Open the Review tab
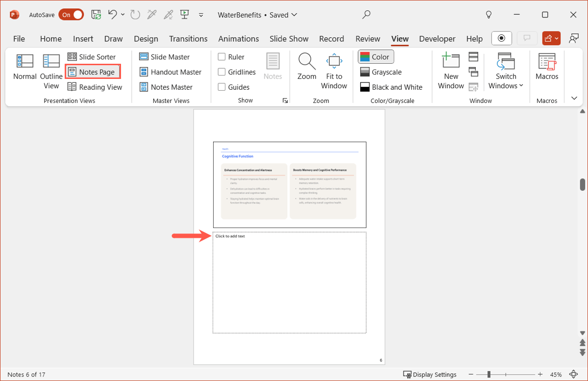Screen dimensions: 588x381 (368, 39)
